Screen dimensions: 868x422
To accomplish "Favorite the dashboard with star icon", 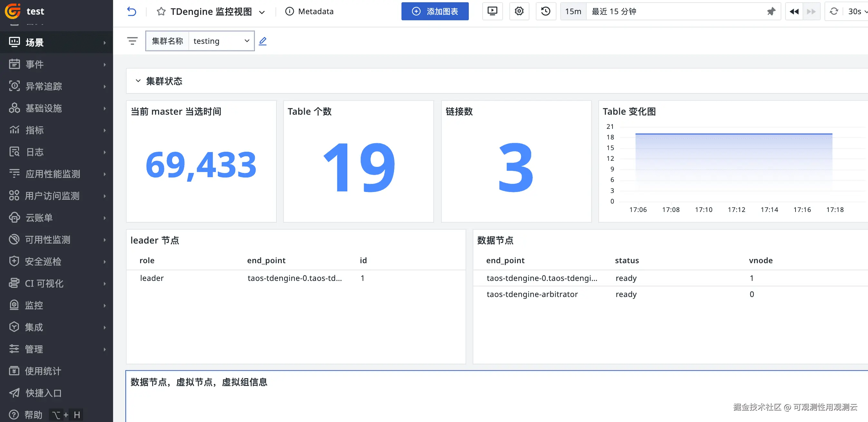I will pos(161,12).
